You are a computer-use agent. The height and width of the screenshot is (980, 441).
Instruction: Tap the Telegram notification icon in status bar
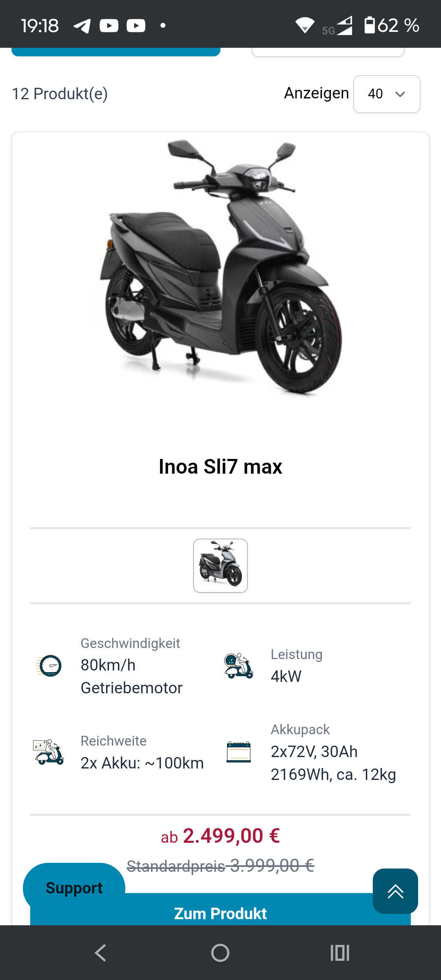82,26
